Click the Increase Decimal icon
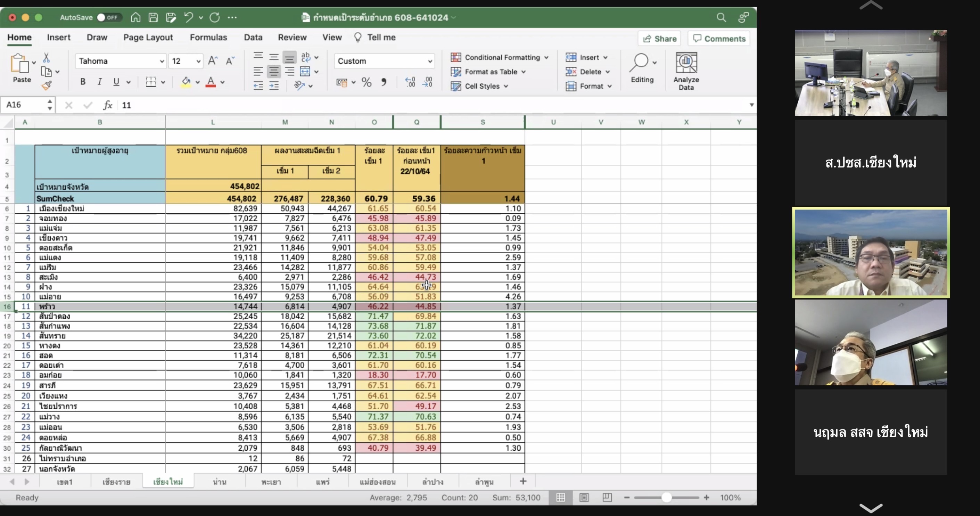This screenshot has height=516, width=980. pos(410,82)
